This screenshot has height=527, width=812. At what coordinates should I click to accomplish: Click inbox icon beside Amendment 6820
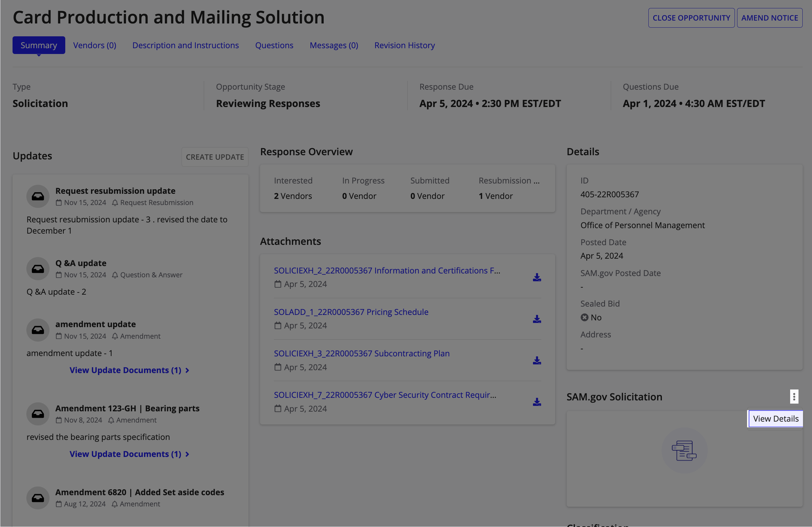(x=38, y=498)
